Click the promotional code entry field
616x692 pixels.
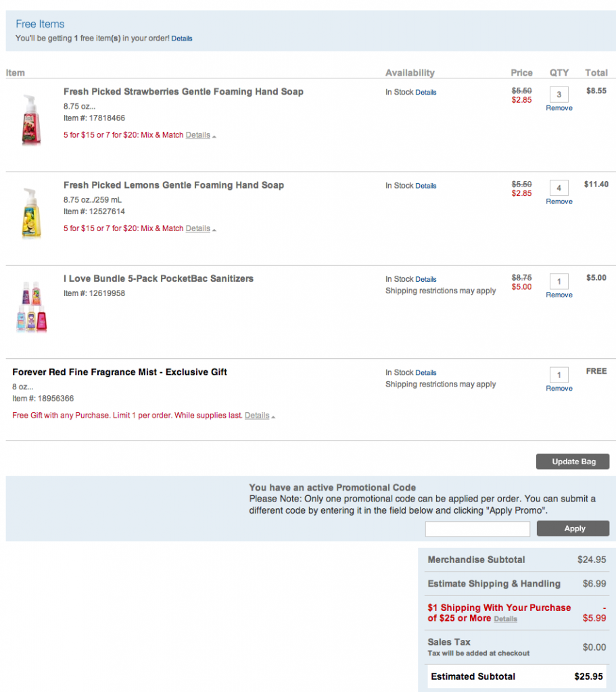pos(477,528)
